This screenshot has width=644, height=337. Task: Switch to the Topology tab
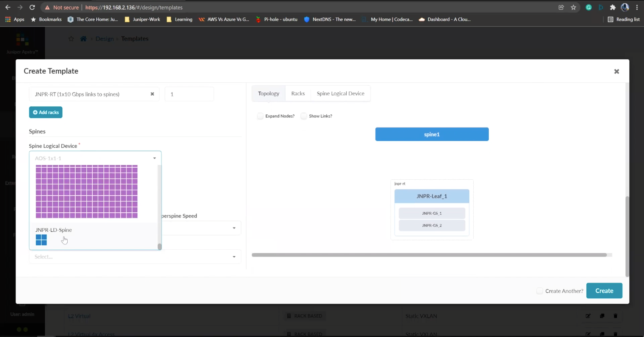[x=269, y=93]
